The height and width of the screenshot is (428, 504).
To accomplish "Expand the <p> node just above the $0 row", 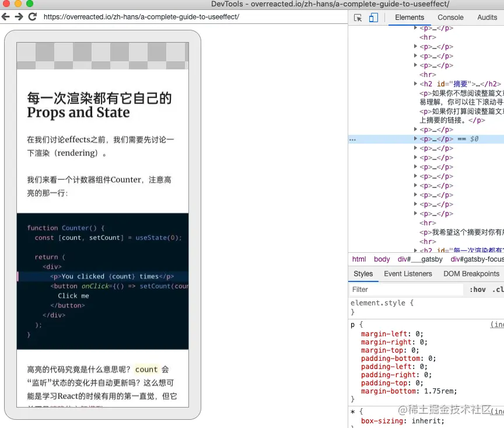I will [x=415, y=130].
